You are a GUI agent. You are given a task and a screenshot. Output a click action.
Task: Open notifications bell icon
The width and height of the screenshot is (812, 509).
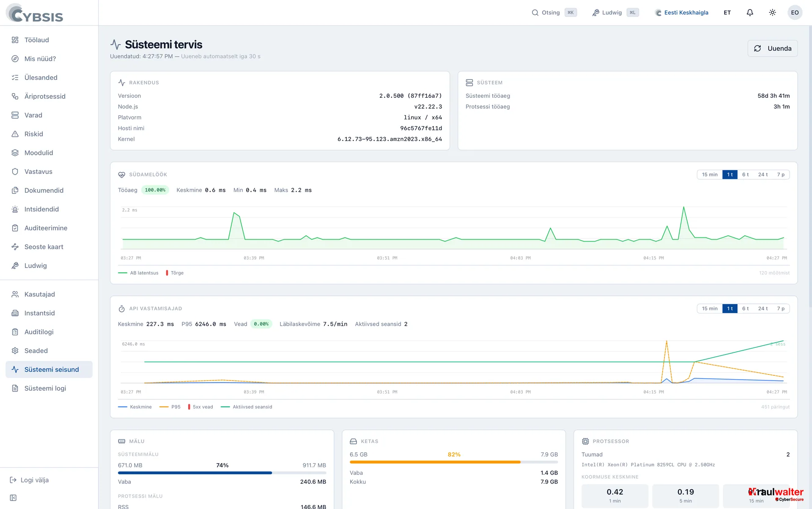(750, 13)
